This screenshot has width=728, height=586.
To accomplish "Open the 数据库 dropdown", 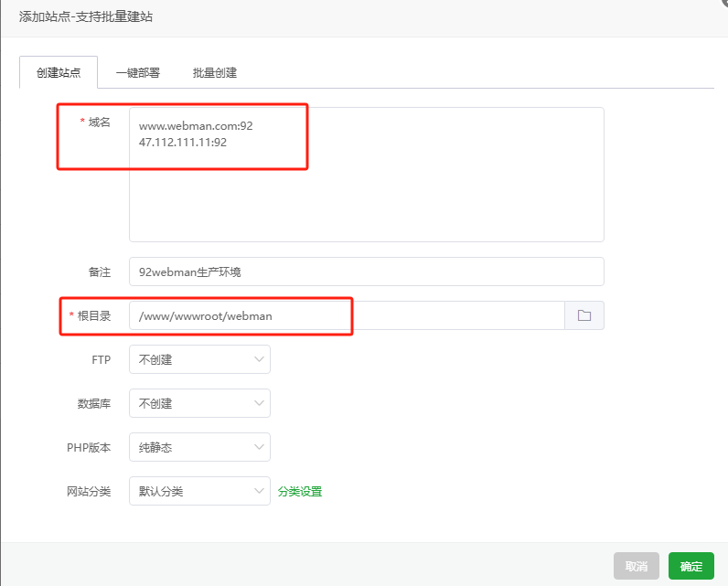I will [199, 403].
